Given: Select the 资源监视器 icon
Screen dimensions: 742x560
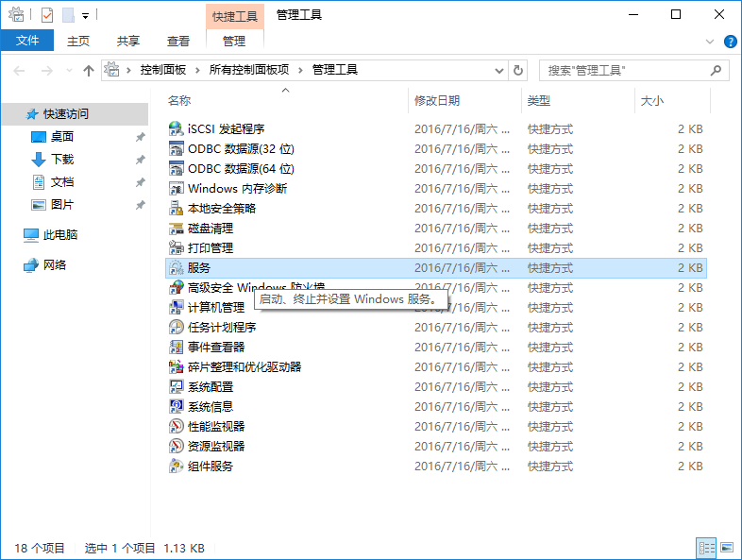Looking at the screenshot, I should click(x=176, y=447).
